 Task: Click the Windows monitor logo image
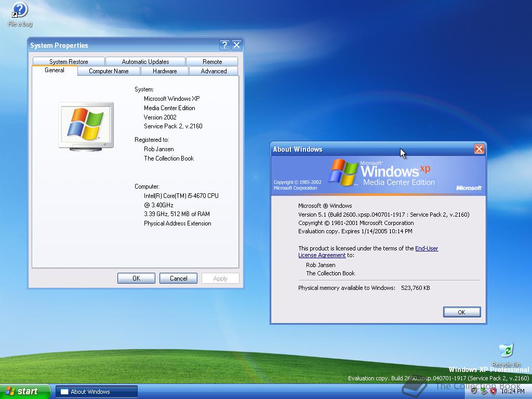coord(86,126)
